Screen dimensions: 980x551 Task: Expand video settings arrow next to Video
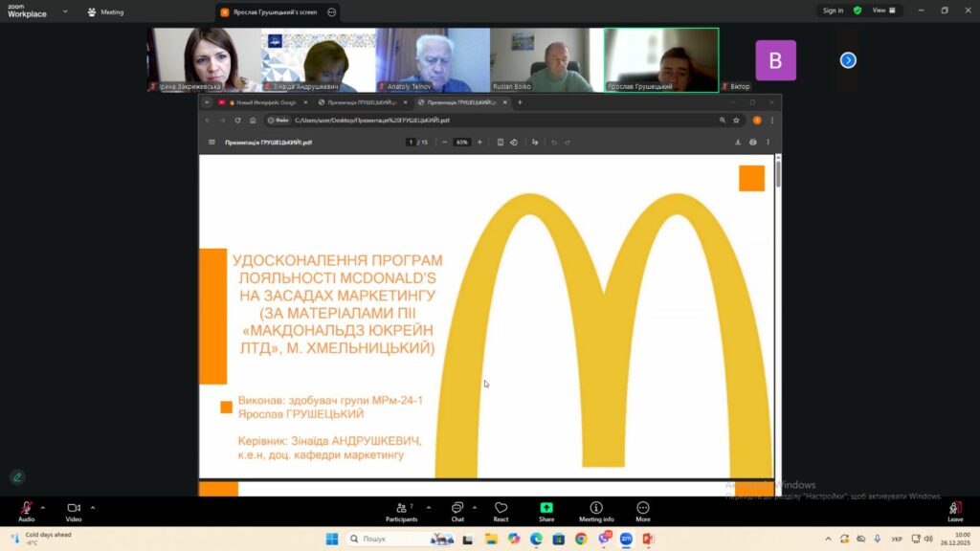[x=91, y=507]
